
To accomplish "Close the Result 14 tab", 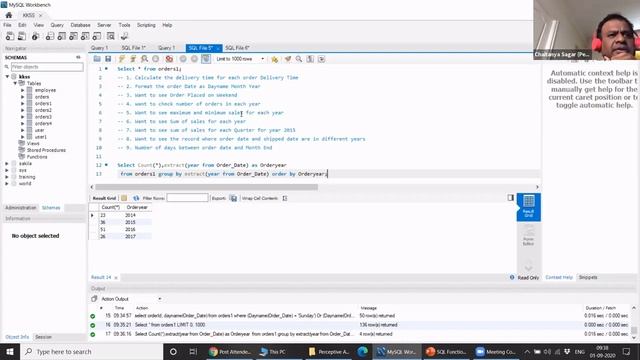I will 116,278.
